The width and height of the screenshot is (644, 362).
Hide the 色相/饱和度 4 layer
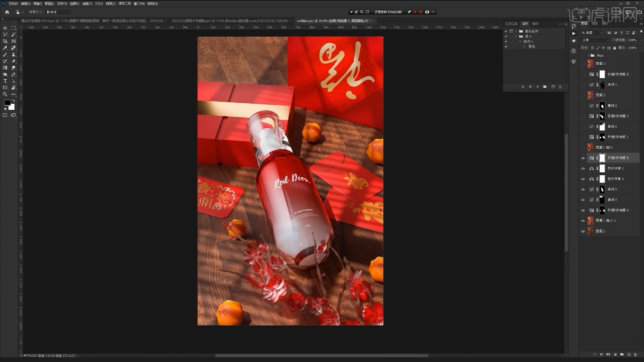583,210
